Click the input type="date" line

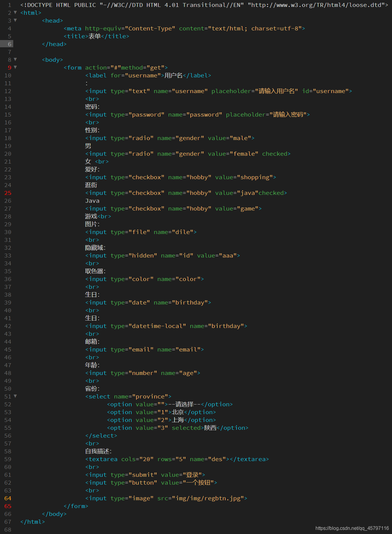148,302
